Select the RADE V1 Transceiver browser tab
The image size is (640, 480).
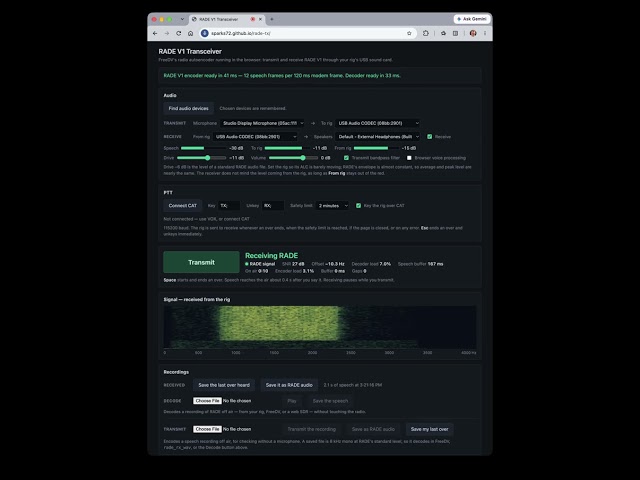226,19
